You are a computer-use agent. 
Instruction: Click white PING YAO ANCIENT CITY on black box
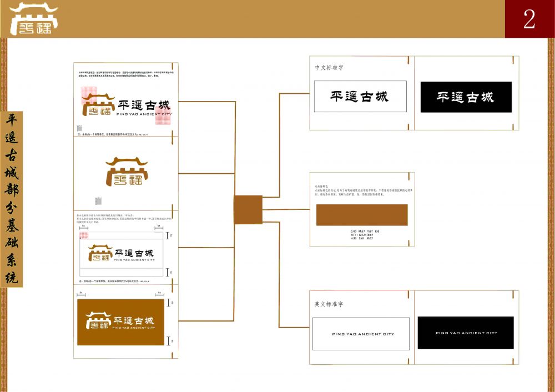point(467,333)
